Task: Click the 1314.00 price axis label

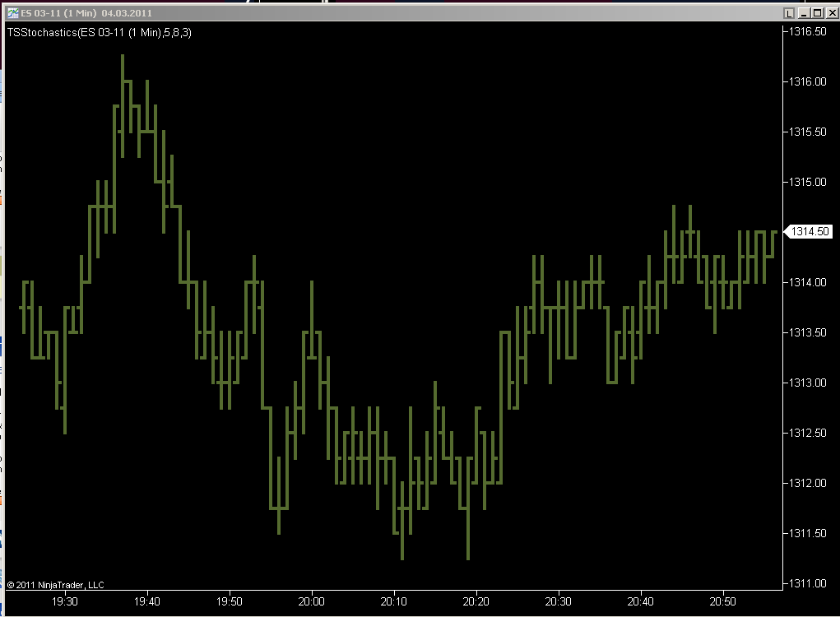Action: point(808,282)
